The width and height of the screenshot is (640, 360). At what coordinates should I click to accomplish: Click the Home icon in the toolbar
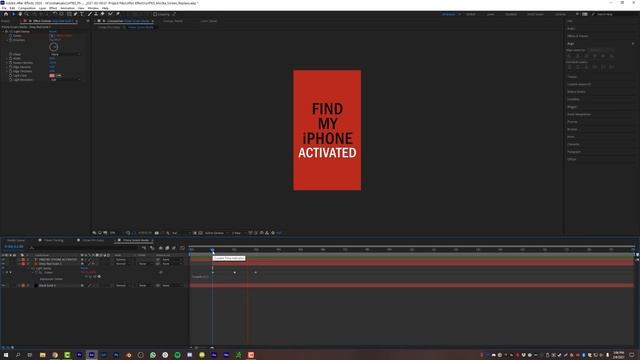[6, 14]
